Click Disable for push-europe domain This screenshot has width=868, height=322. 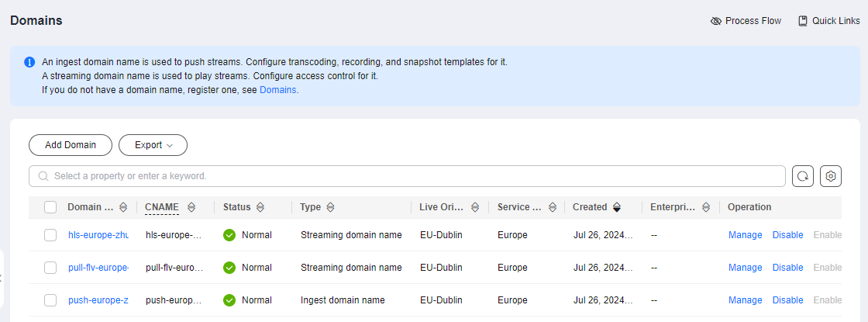coord(787,300)
